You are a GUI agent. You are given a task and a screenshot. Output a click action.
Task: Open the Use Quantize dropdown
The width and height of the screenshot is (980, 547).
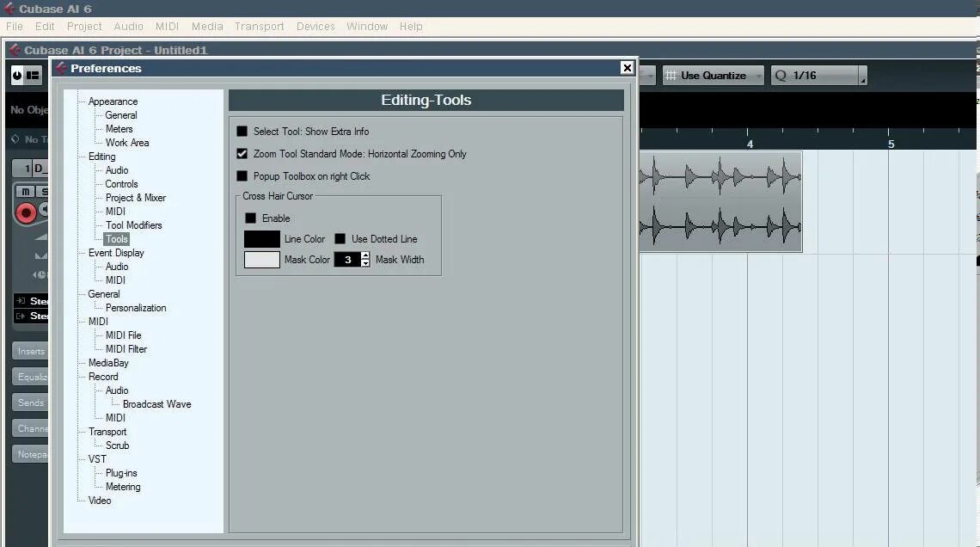click(714, 75)
